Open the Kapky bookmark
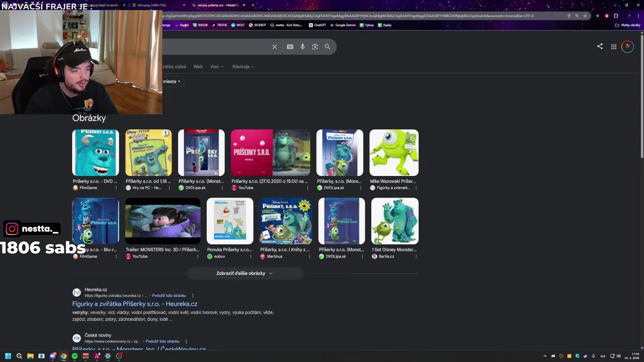Screen dimensions: 644x362 tap(384, 25)
